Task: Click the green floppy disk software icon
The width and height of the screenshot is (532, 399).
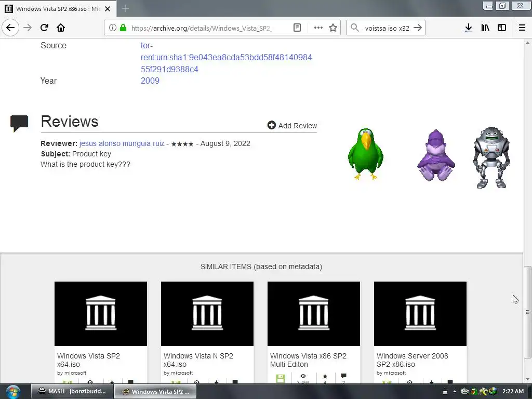Action: click(x=281, y=378)
